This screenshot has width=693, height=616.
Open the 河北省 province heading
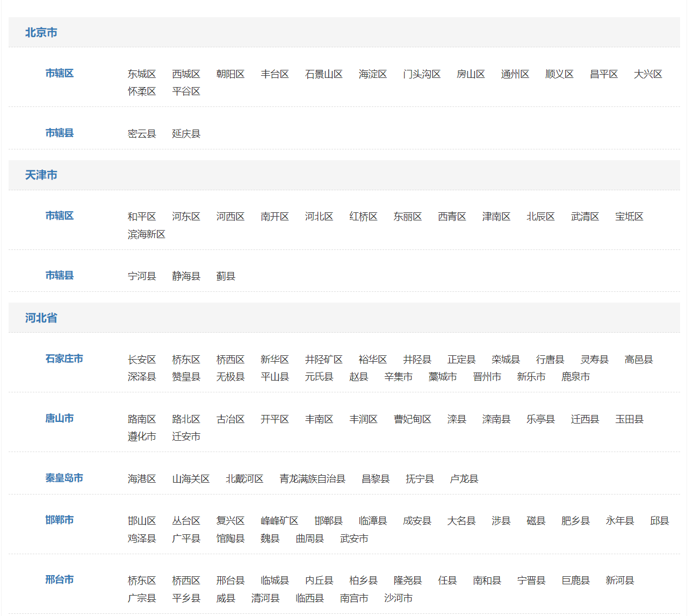coord(41,318)
